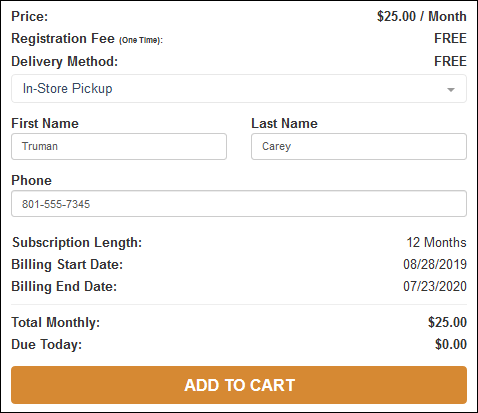Click the Total Monthly $25.00 amount
478x413 pixels.
coord(447,322)
